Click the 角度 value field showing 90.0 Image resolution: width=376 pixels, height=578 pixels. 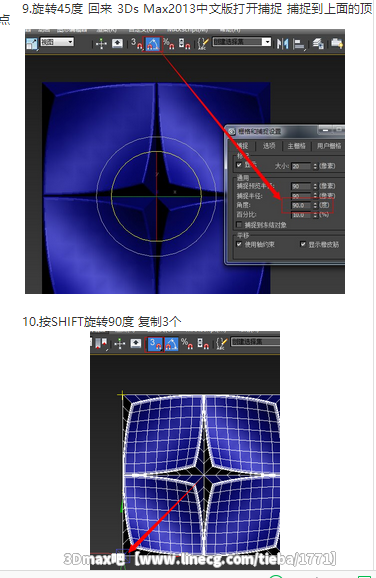coord(301,205)
